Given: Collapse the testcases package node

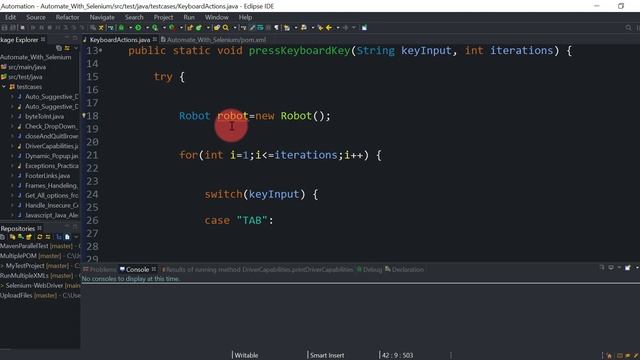Looking at the screenshot, I should (x=4, y=87).
